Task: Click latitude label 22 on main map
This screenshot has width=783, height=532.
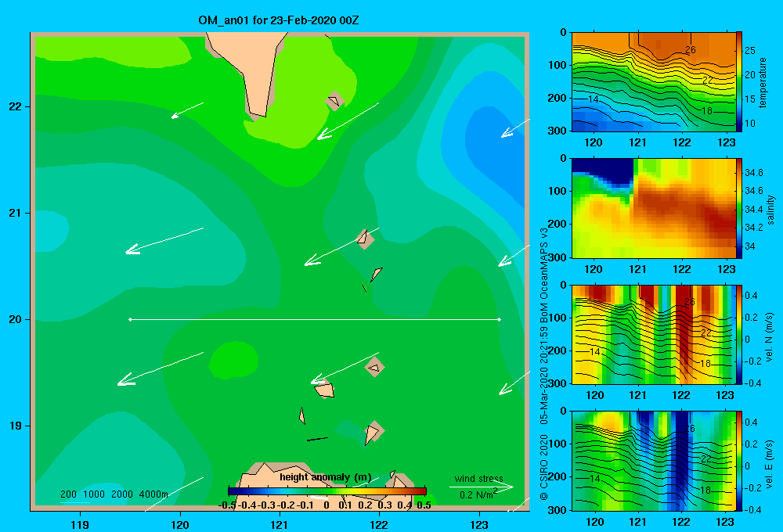Action: click(x=16, y=106)
